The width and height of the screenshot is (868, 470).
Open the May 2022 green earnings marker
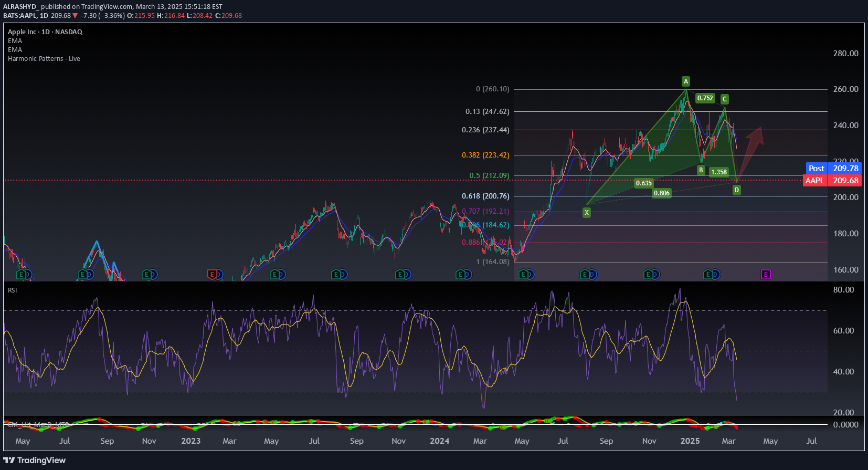pos(21,274)
